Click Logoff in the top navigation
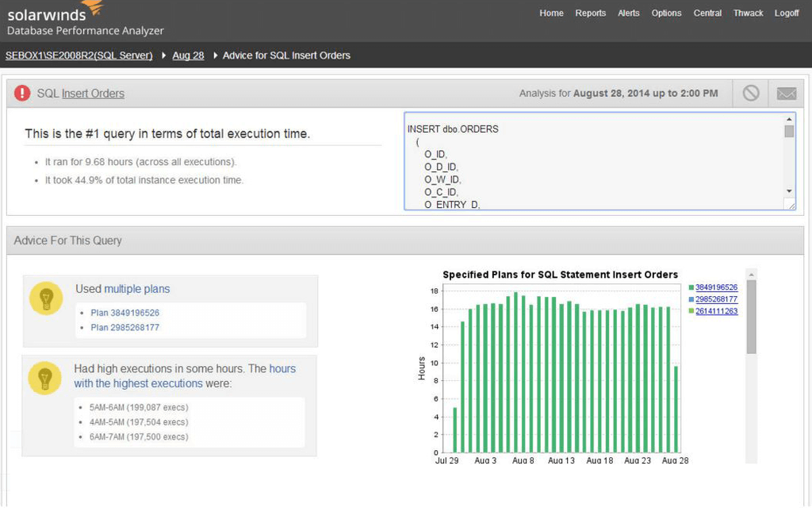Viewport: 812px width, 508px height. coord(787,13)
